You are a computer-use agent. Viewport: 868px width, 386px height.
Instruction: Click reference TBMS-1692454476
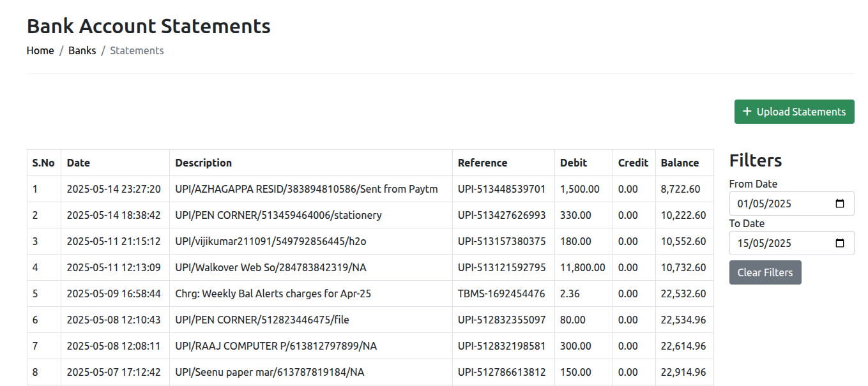pos(501,293)
